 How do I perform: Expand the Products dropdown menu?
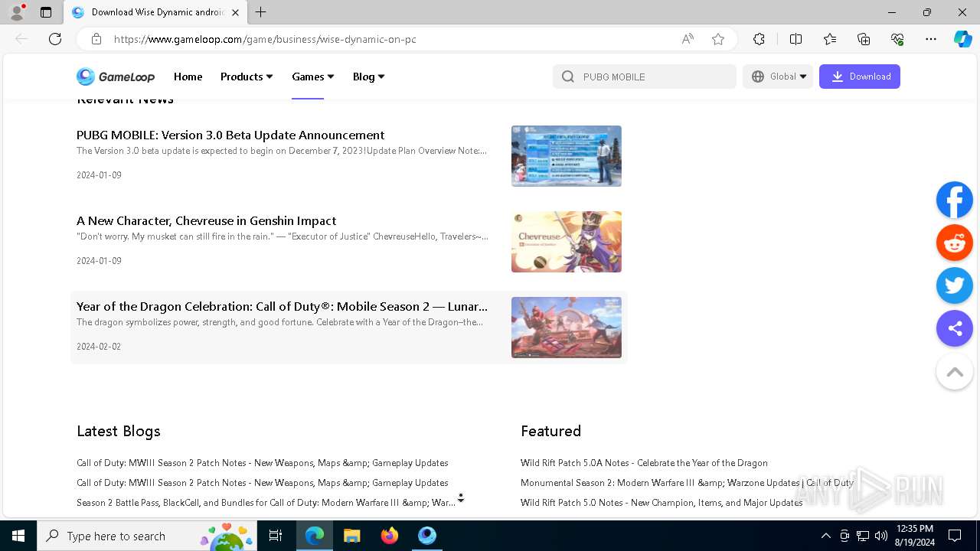click(247, 77)
